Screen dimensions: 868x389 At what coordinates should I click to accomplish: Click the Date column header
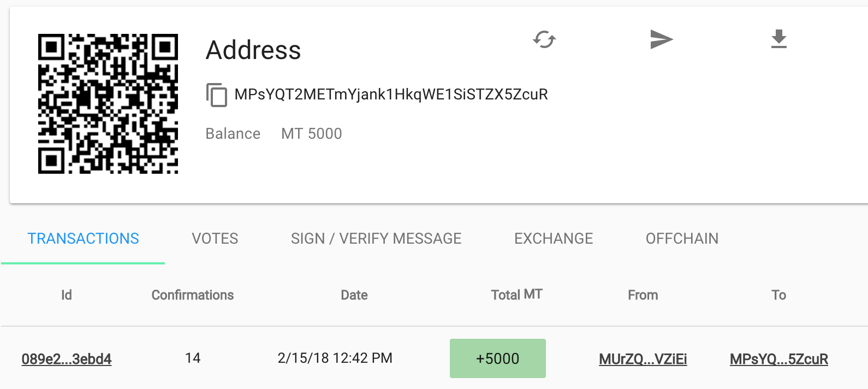pyautogui.click(x=354, y=295)
